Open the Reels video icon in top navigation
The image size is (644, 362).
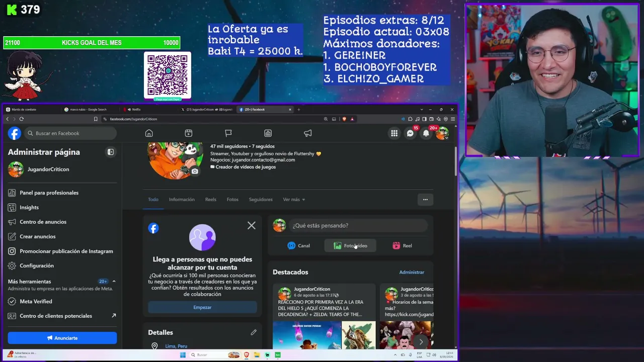point(189,133)
